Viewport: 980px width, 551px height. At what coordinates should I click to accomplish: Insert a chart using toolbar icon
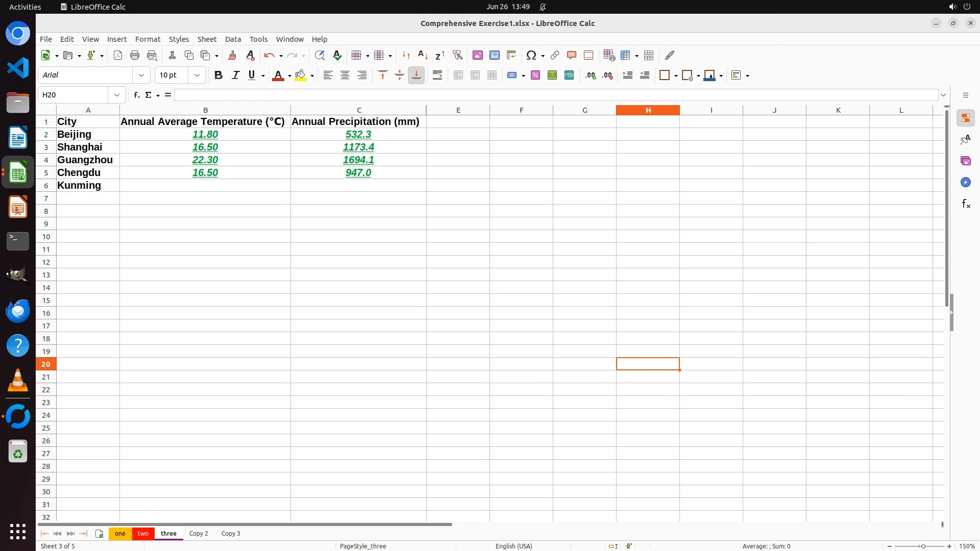coord(494,55)
